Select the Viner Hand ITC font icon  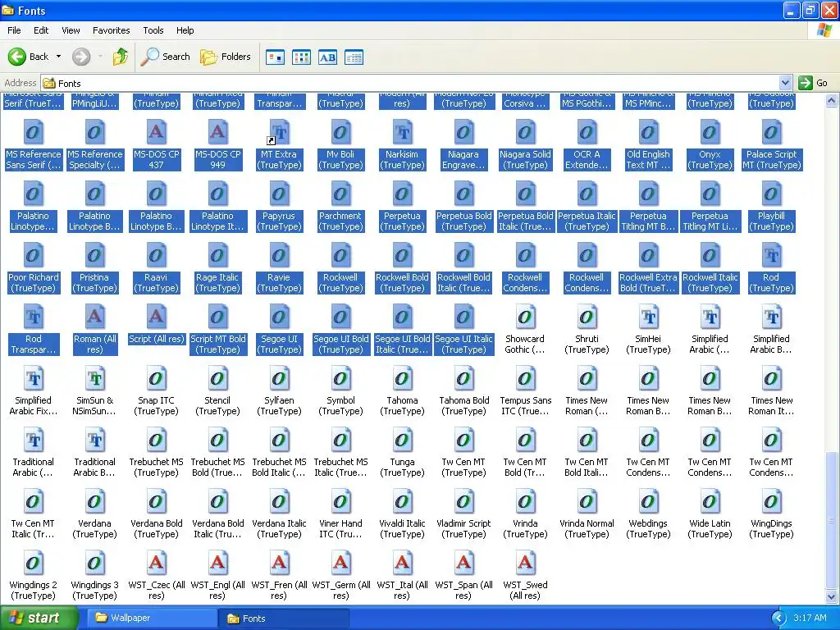(x=340, y=502)
